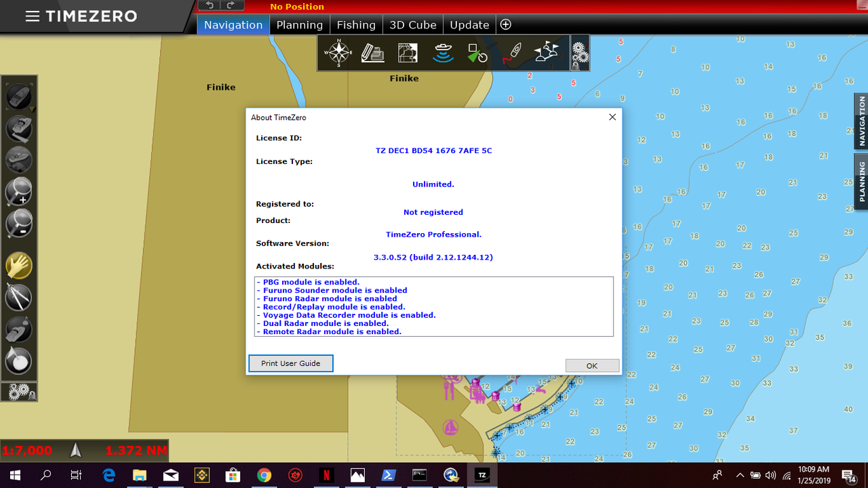This screenshot has width=868, height=488.
Task: Open the boat track ribbon icon
Action: tap(512, 53)
